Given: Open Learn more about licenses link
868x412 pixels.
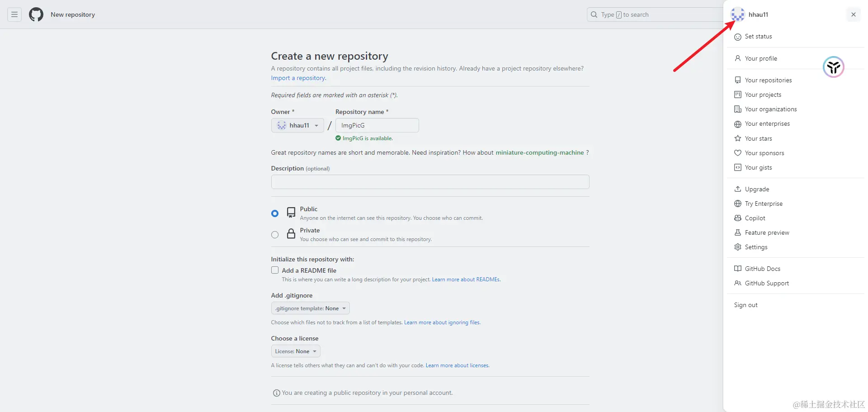Looking at the screenshot, I should click(458, 365).
